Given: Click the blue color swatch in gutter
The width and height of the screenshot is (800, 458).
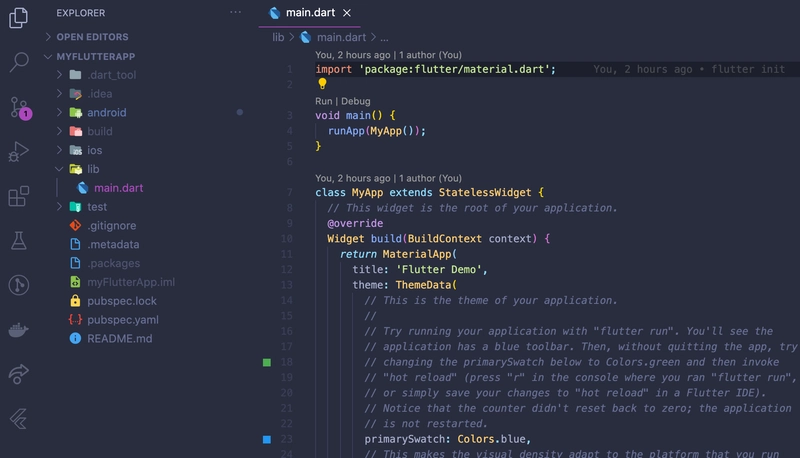Looking at the screenshot, I should 267,439.
